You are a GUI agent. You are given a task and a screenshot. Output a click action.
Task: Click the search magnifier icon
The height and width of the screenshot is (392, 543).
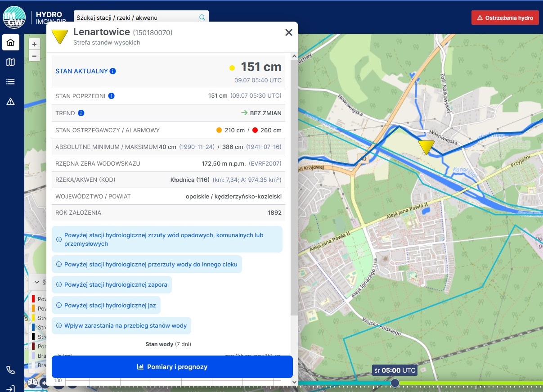click(202, 18)
